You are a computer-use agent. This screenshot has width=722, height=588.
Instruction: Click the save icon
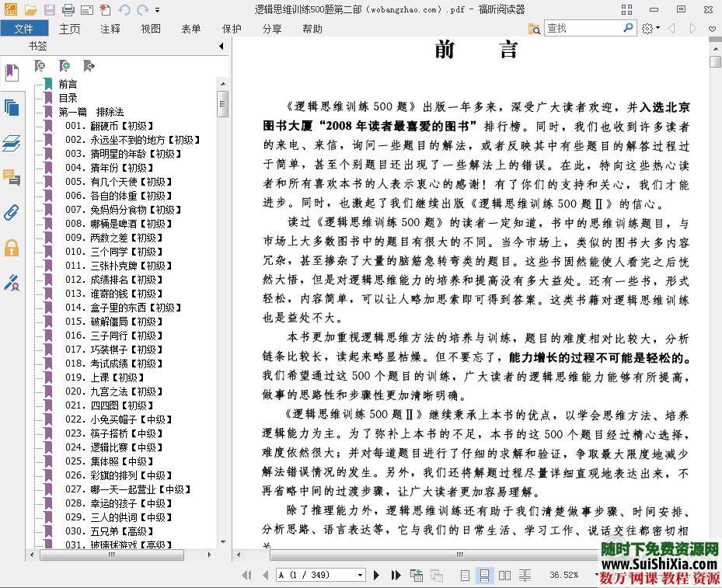click(49, 9)
